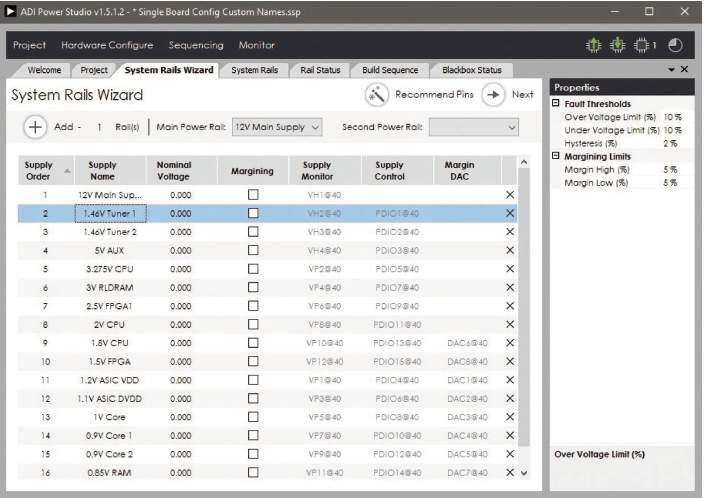Click the Recommend Pins wand icon

377,94
